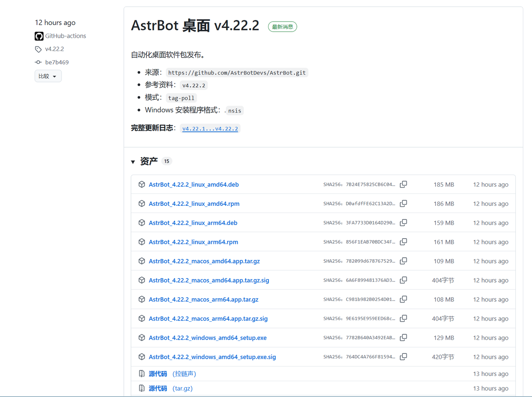532x397 pixels.
Task: Click package icon beside macos_arm64.app.tar.gz
Action: (x=142, y=299)
